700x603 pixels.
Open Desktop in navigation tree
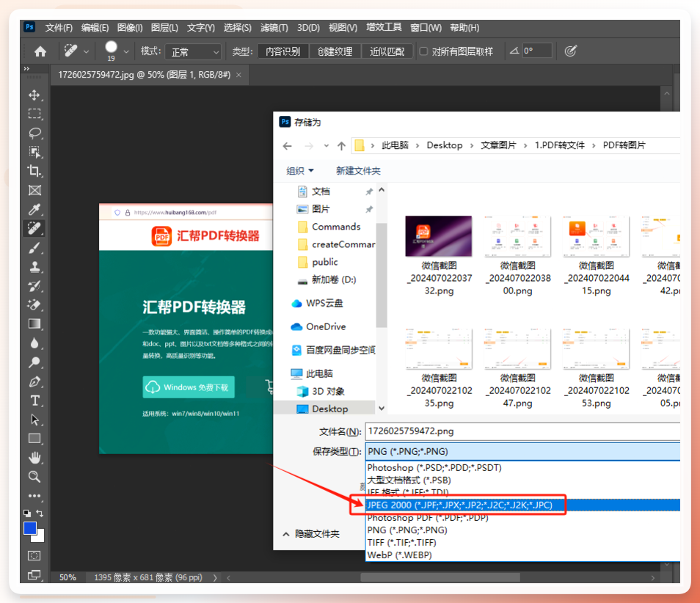point(330,409)
